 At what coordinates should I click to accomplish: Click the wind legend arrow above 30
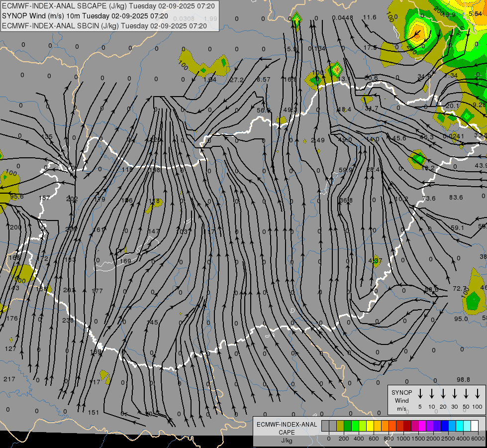click(x=454, y=394)
